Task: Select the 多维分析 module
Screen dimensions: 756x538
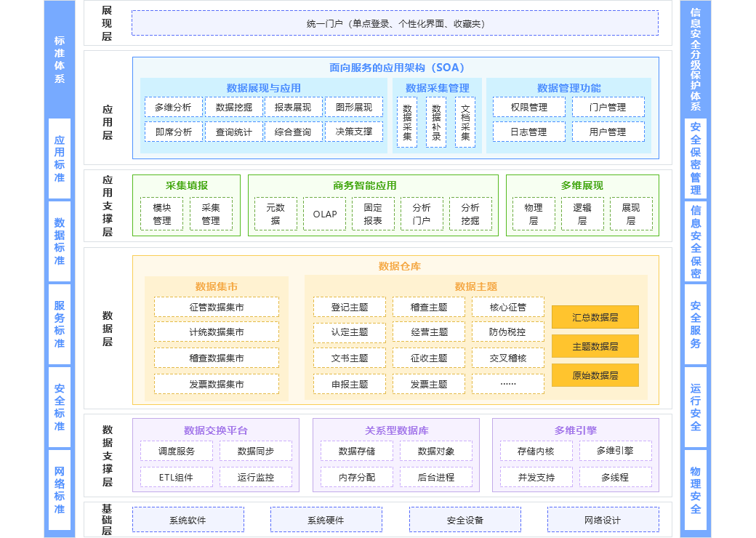Action: point(172,106)
